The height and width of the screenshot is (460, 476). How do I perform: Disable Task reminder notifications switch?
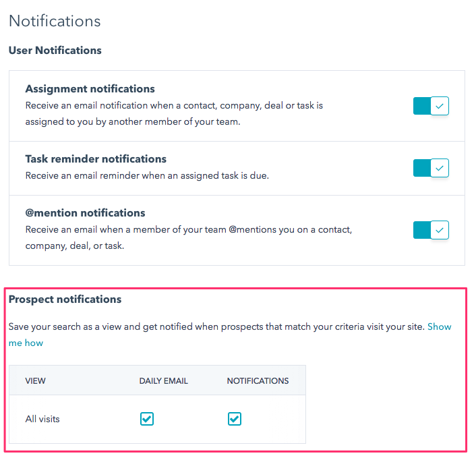pyautogui.click(x=431, y=168)
